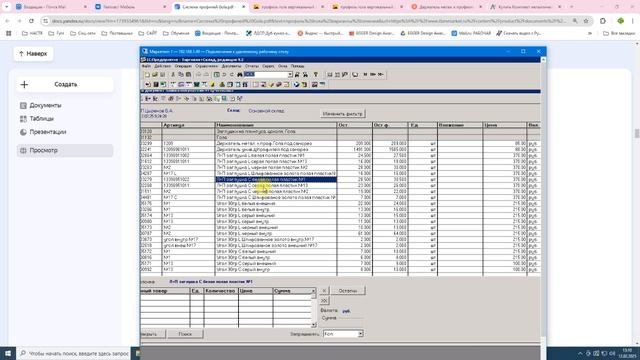Click the Артикул column header

click(188, 125)
